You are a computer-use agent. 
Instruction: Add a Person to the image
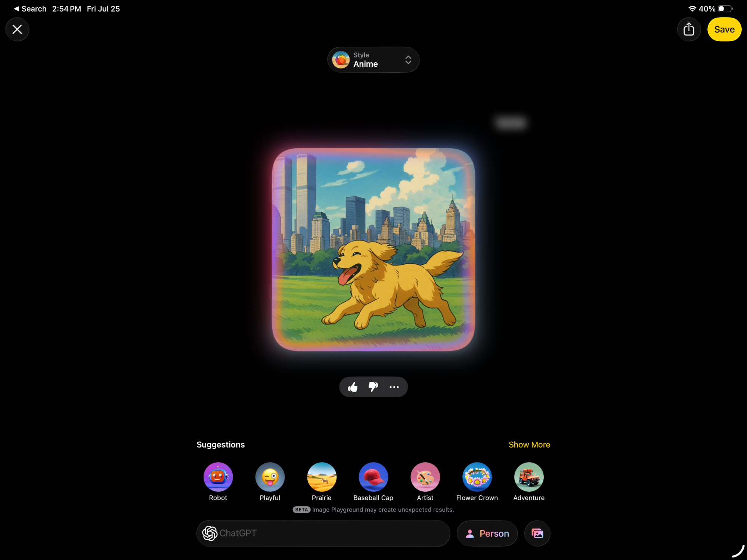[487, 533]
